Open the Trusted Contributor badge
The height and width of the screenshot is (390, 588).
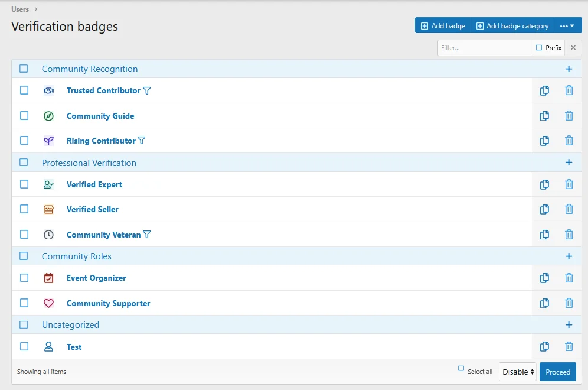[x=103, y=91]
